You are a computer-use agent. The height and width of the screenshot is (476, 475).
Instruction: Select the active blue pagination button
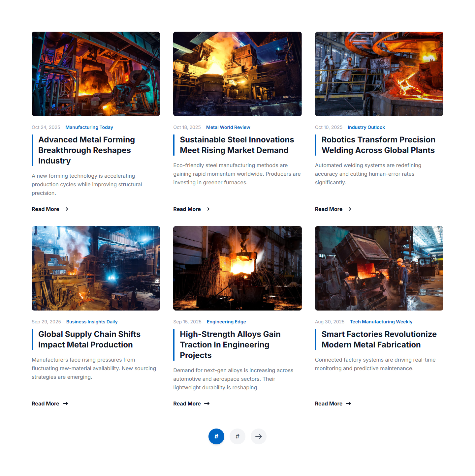pyautogui.click(x=216, y=436)
